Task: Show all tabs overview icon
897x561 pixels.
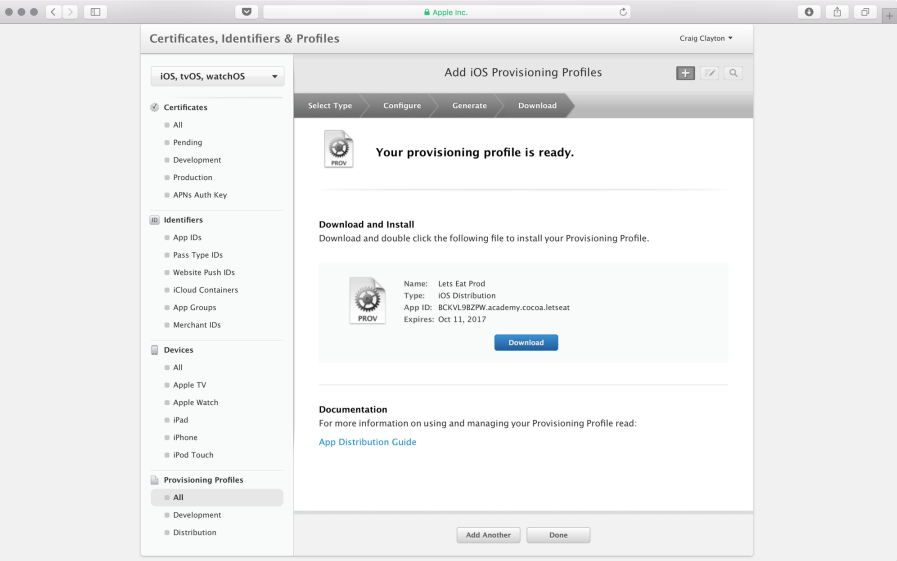Action: (865, 11)
